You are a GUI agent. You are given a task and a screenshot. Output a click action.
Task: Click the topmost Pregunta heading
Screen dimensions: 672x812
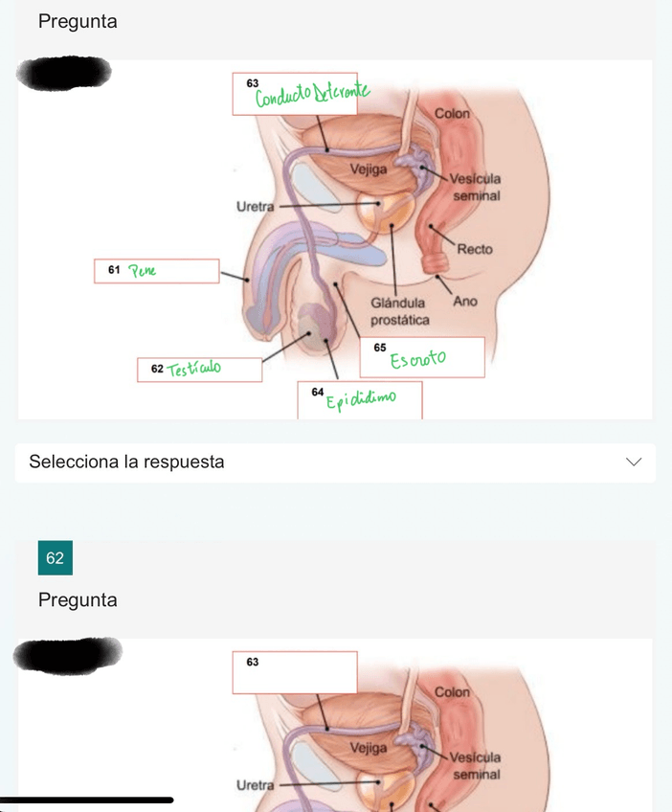(x=78, y=21)
